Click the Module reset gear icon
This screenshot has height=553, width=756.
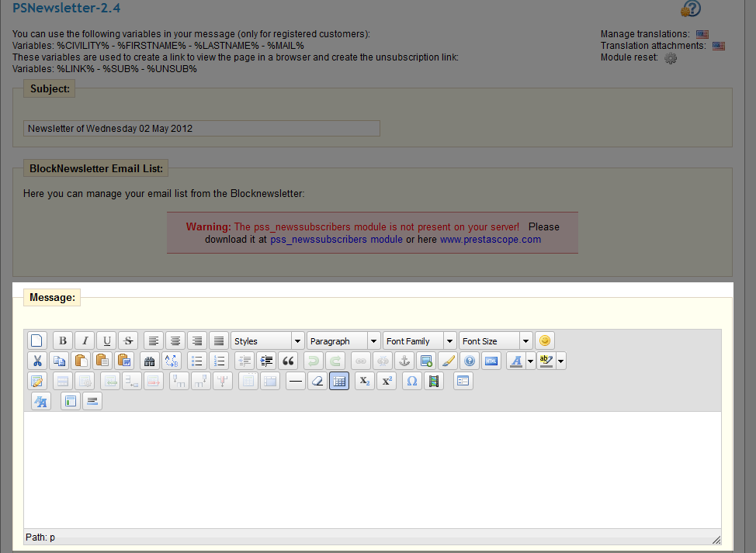(x=671, y=58)
